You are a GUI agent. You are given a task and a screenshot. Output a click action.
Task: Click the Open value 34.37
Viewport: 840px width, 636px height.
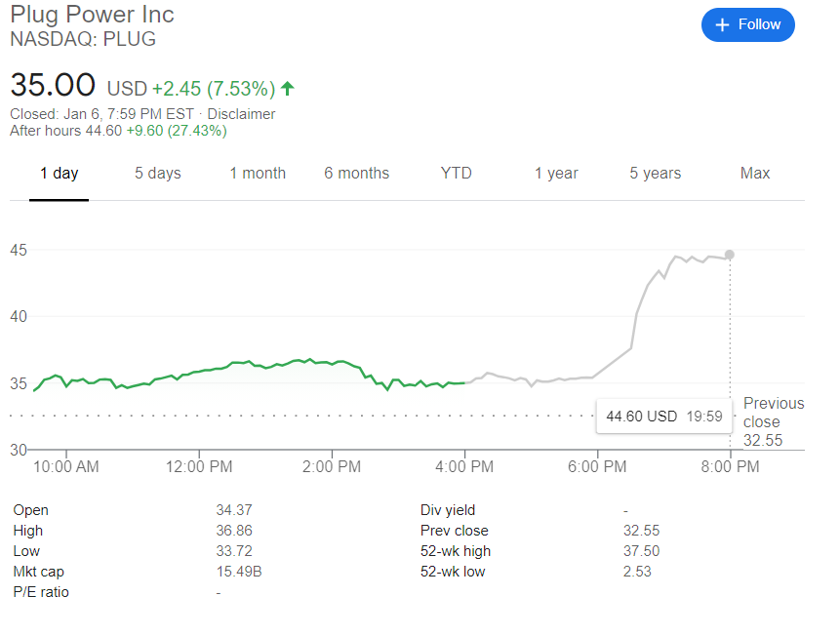point(234,510)
